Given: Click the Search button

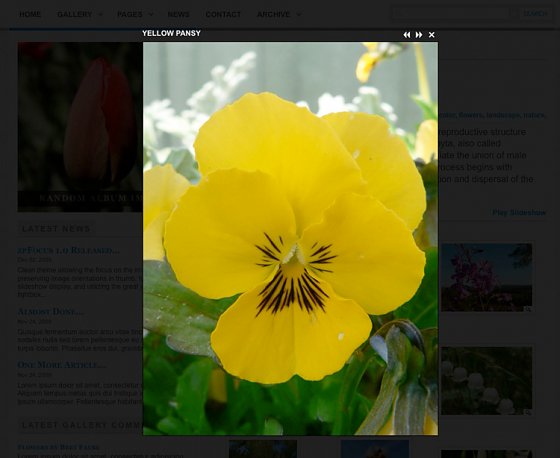Looking at the screenshot, I should point(535,14).
